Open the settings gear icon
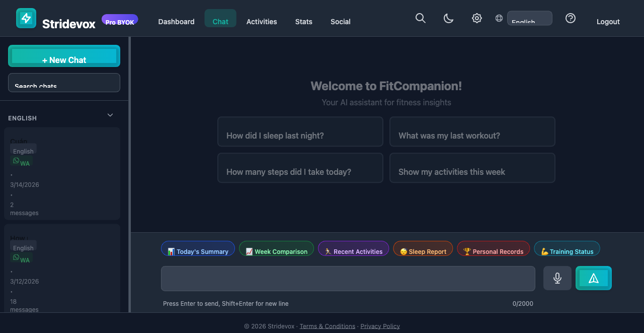 coord(476,18)
